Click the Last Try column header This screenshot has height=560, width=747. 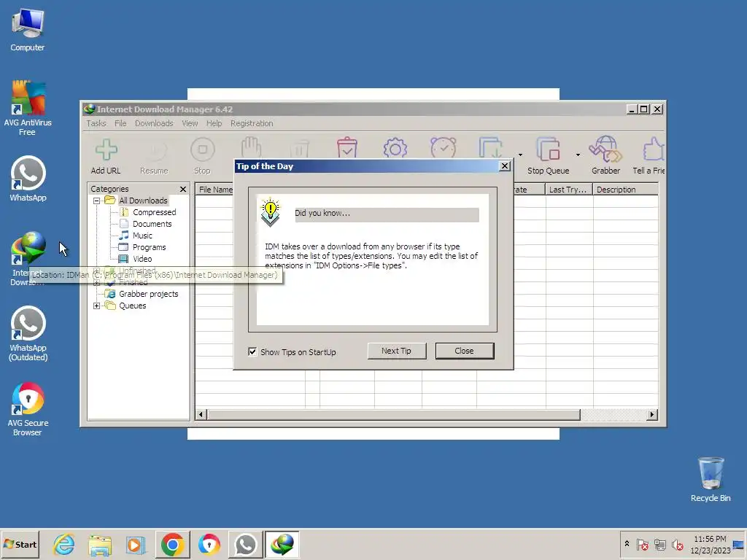point(568,190)
